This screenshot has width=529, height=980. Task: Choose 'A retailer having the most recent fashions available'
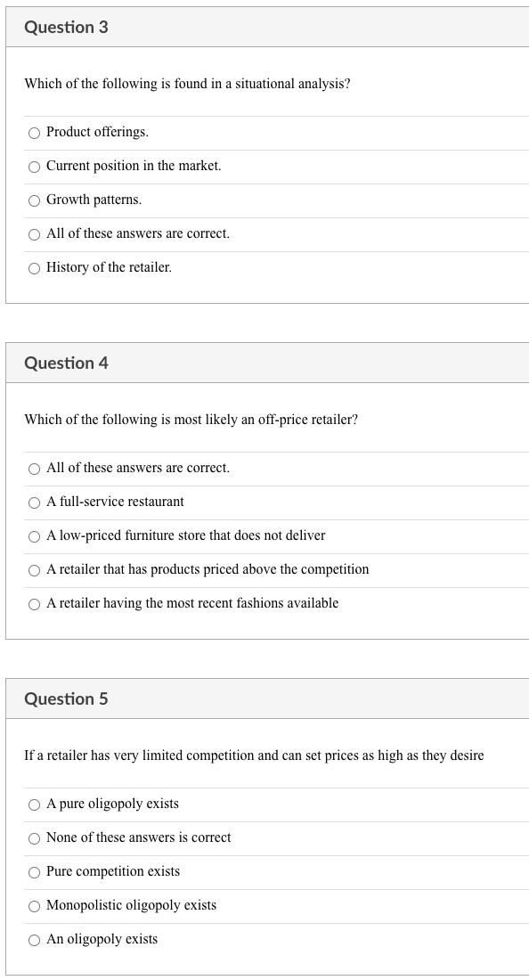(x=34, y=603)
